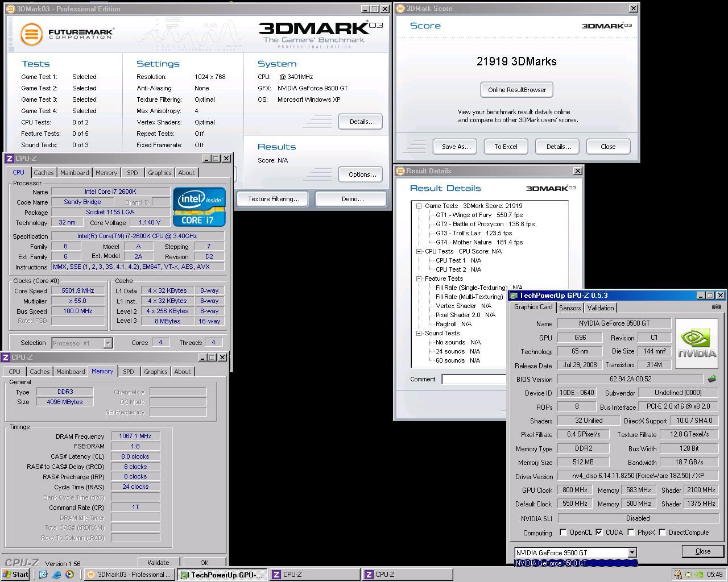Click the Online ResultBrowser button

pos(516,90)
